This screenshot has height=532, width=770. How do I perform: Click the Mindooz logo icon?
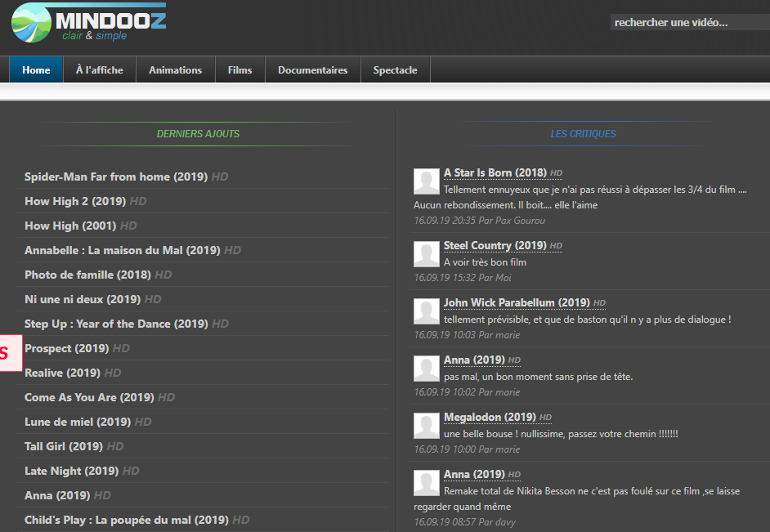tap(31, 23)
